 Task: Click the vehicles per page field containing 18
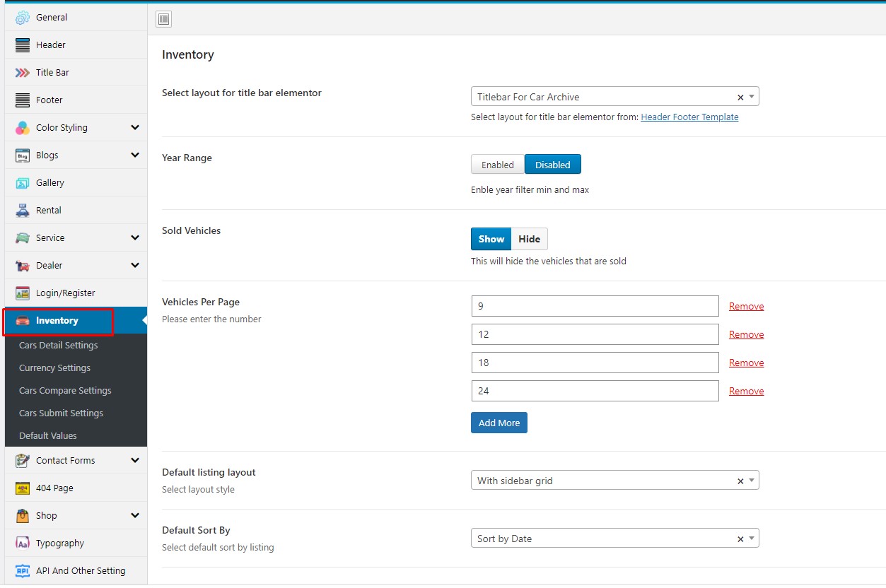click(594, 363)
